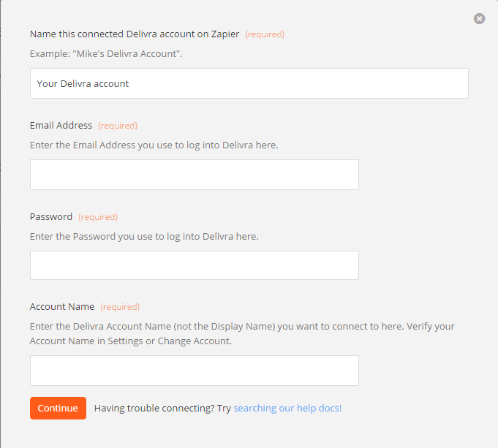Viewport: 498px width, 448px height.
Task: Click the 'Enter the Email Address you use' hint
Action: coord(154,145)
